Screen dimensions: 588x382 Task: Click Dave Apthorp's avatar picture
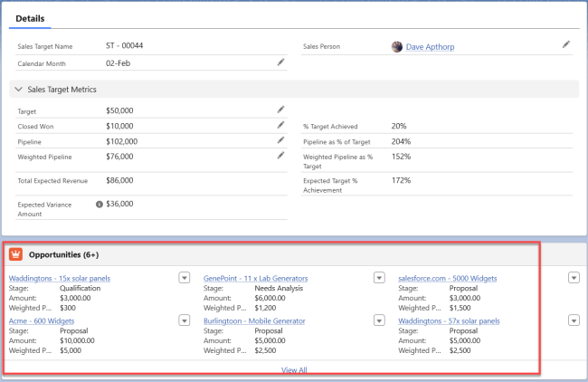(397, 46)
